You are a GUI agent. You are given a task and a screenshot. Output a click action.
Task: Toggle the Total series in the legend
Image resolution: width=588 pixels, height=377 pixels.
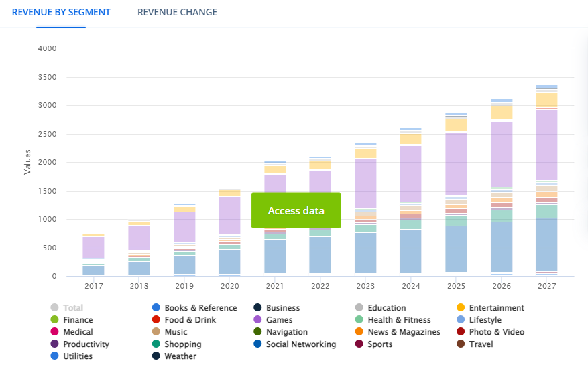[67, 308]
